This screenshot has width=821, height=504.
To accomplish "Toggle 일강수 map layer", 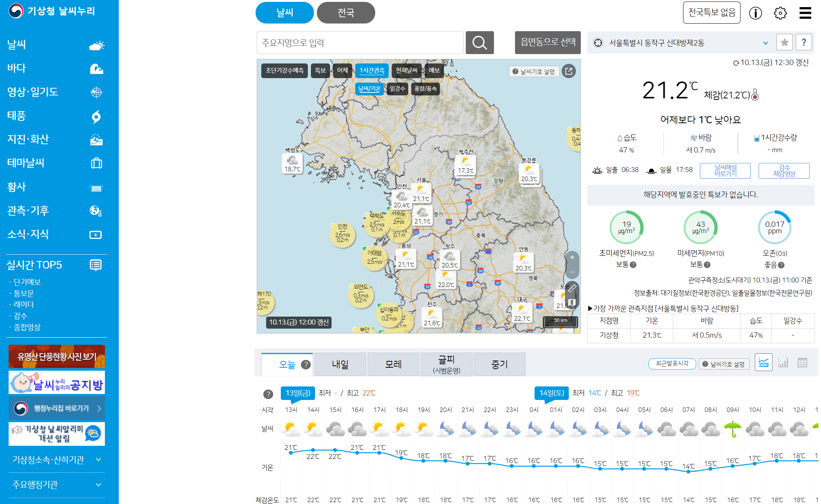I will pos(397,89).
